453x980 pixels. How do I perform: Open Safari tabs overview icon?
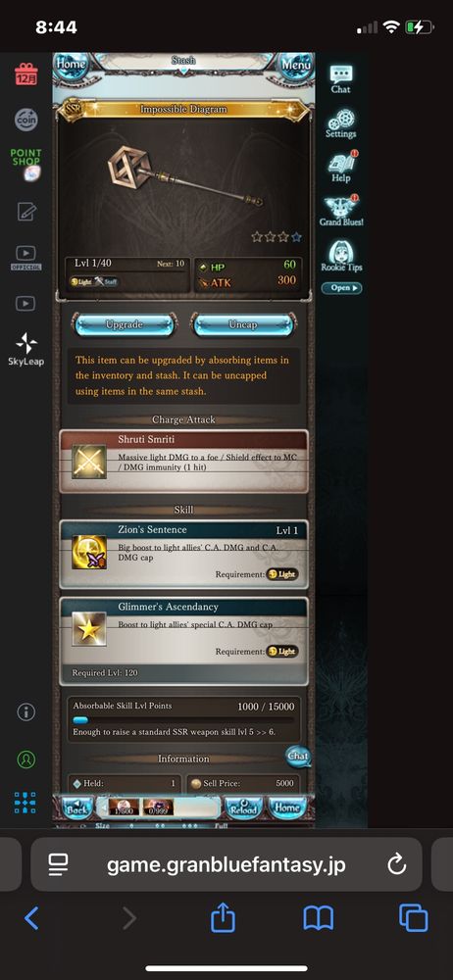coord(413,918)
